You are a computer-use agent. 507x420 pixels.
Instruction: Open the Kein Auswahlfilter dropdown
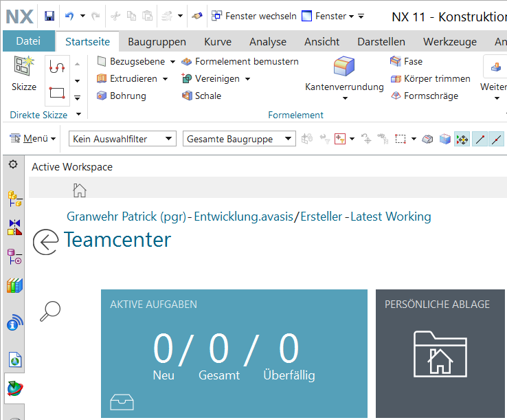[123, 139]
